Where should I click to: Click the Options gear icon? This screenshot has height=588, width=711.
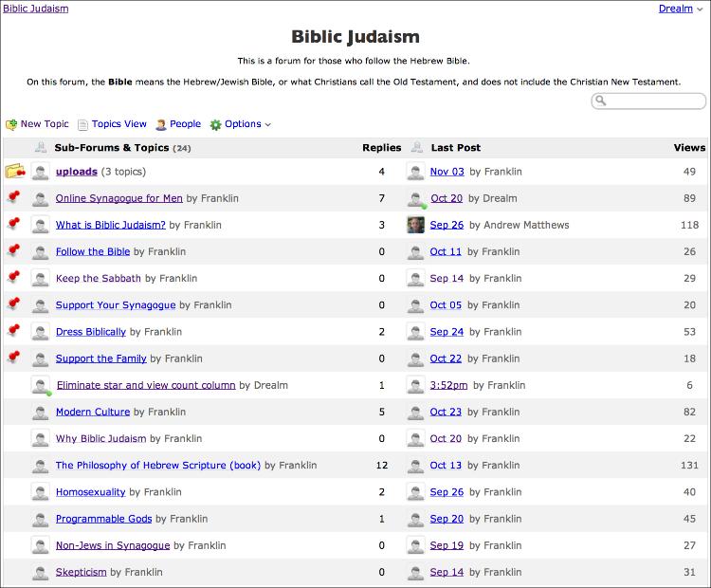pyautogui.click(x=215, y=124)
